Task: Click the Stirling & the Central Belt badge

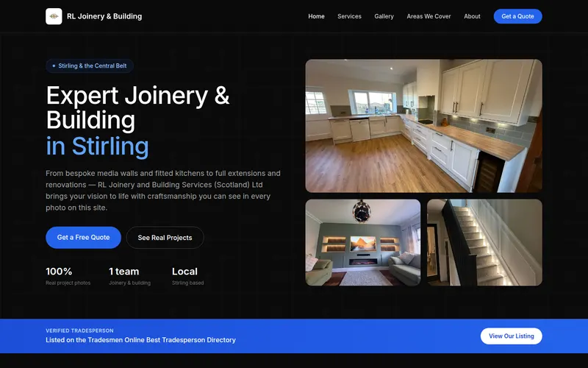Action: (90, 66)
